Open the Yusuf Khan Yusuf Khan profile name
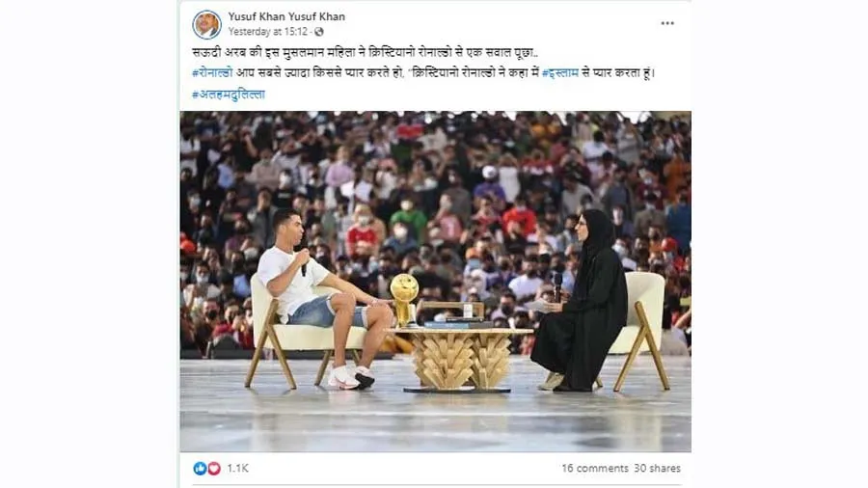868x488 pixels. [x=286, y=16]
